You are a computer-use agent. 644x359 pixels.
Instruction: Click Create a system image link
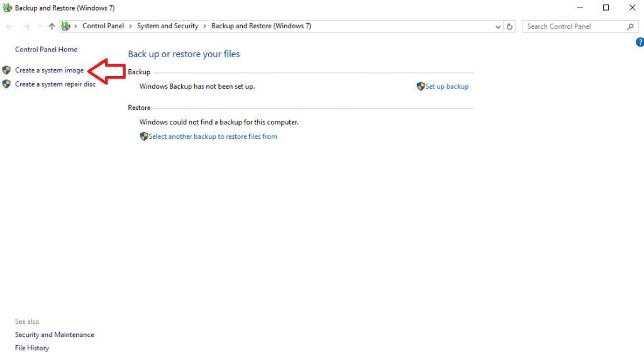point(49,70)
